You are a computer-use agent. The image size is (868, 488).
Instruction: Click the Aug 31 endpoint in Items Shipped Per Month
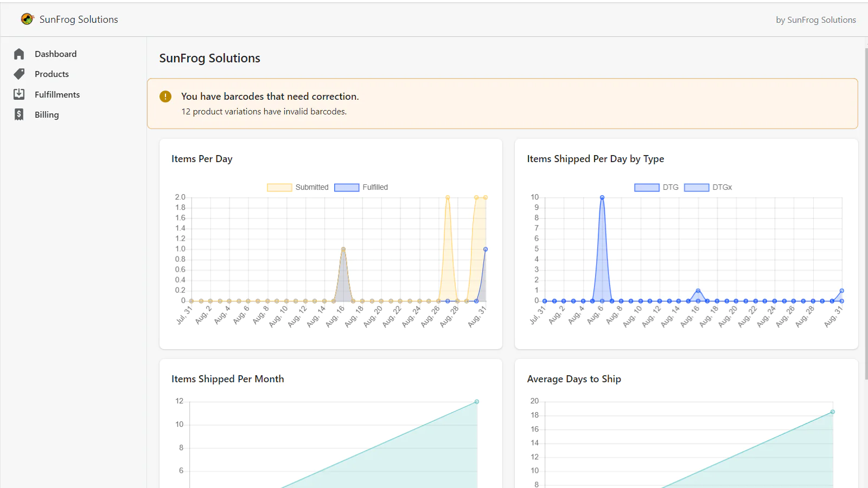pos(476,401)
